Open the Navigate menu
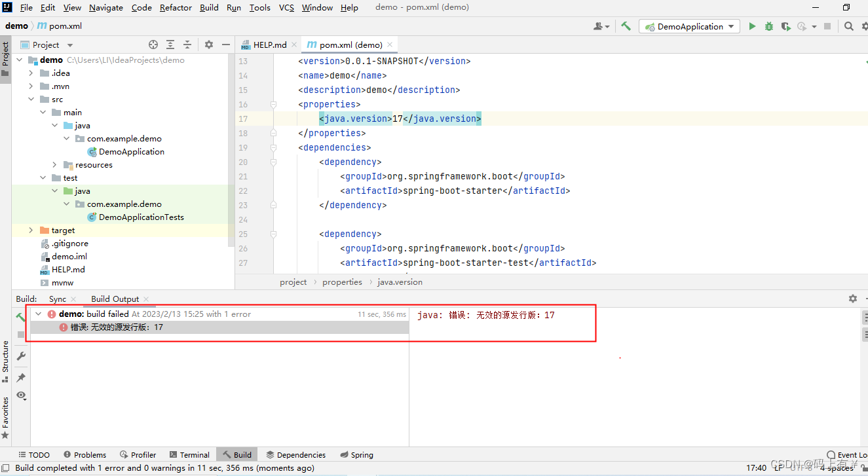Image resolution: width=868 pixels, height=476 pixels. click(x=106, y=8)
